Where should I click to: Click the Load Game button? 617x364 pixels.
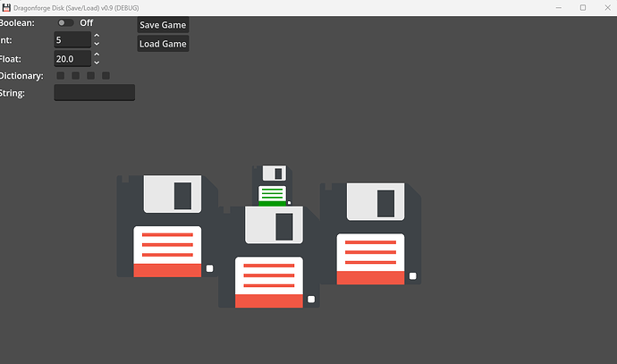[163, 44]
